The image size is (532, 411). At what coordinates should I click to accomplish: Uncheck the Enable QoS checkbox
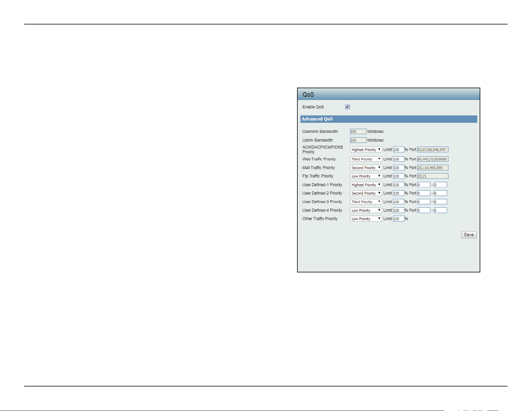pyautogui.click(x=347, y=107)
